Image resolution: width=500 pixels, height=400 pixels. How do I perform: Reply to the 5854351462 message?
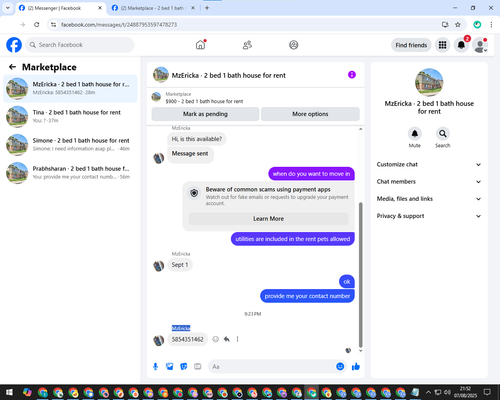tap(227, 339)
